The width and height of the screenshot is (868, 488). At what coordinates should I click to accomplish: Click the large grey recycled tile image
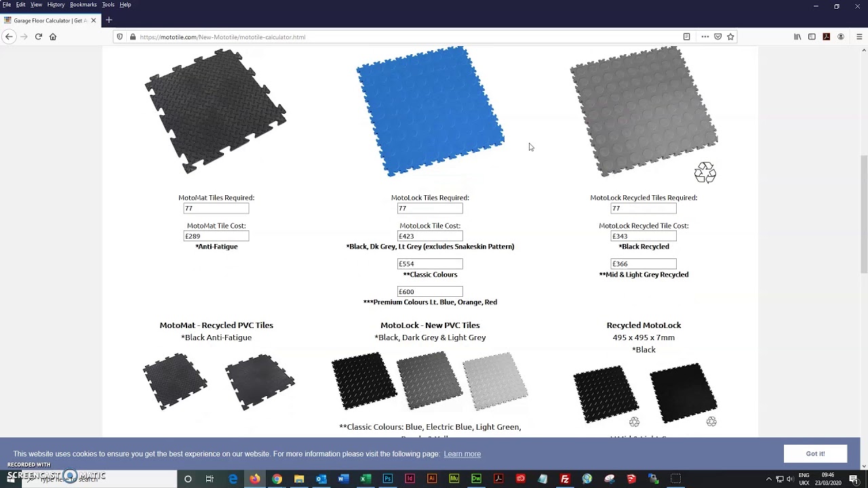644,112
